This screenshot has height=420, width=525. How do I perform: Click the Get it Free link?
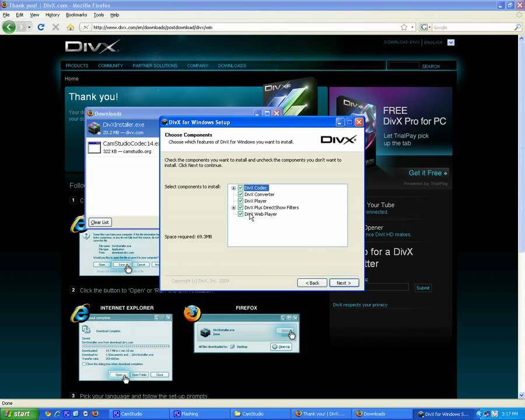point(428,173)
